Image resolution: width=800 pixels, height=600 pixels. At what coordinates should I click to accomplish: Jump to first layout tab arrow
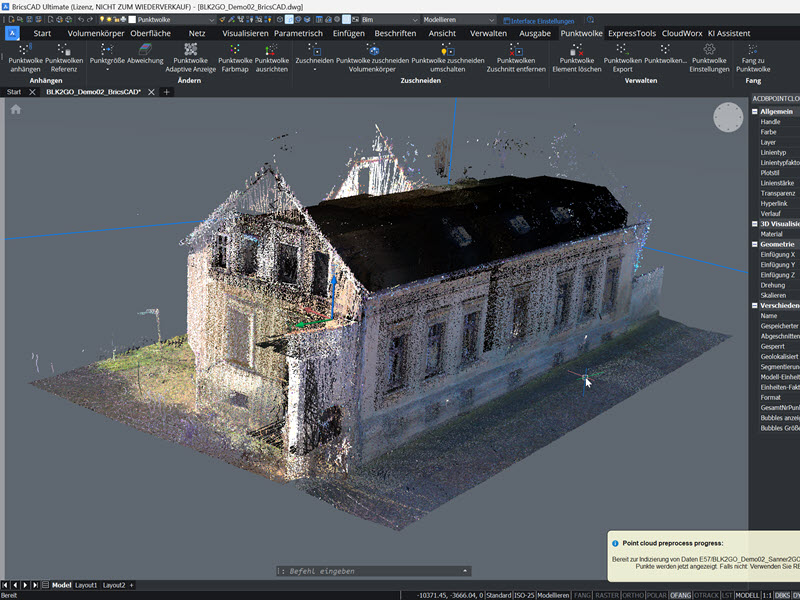click(6, 585)
